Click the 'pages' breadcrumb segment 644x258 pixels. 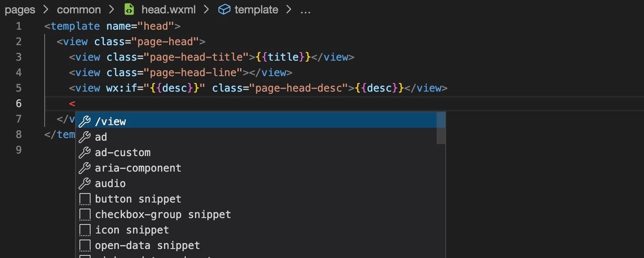20,9
